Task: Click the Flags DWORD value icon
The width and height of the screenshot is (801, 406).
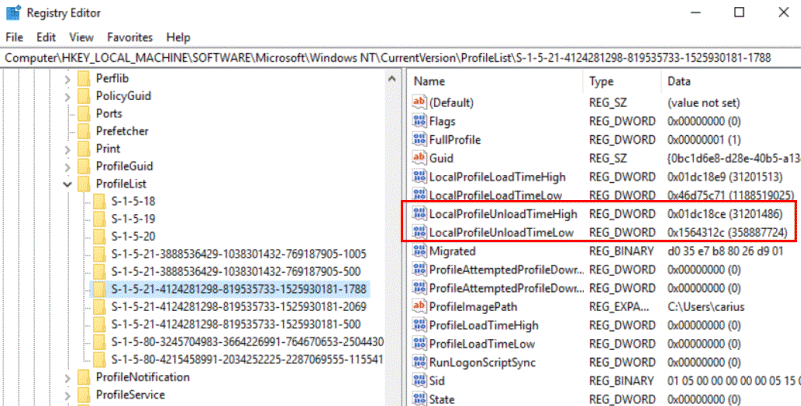Action: coord(419,121)
